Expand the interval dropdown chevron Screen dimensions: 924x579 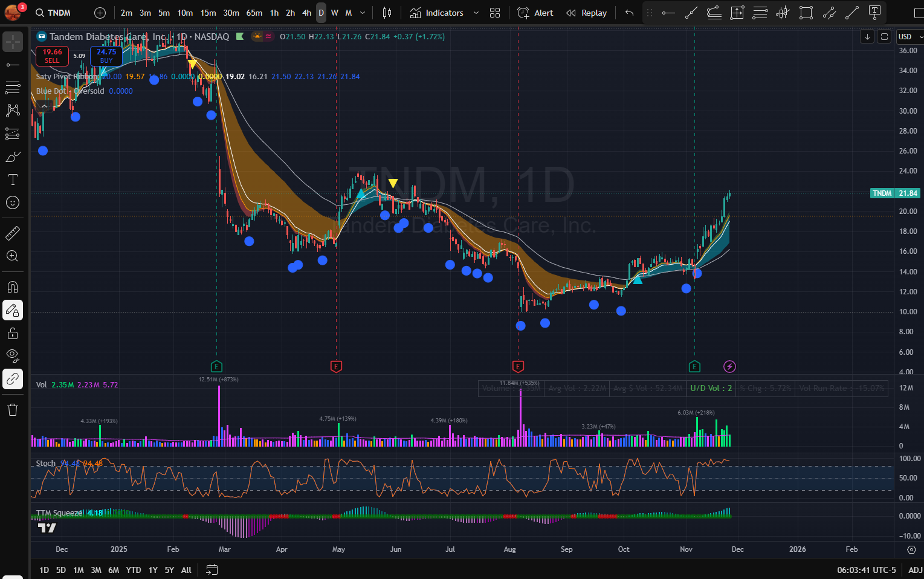(363, 13)
